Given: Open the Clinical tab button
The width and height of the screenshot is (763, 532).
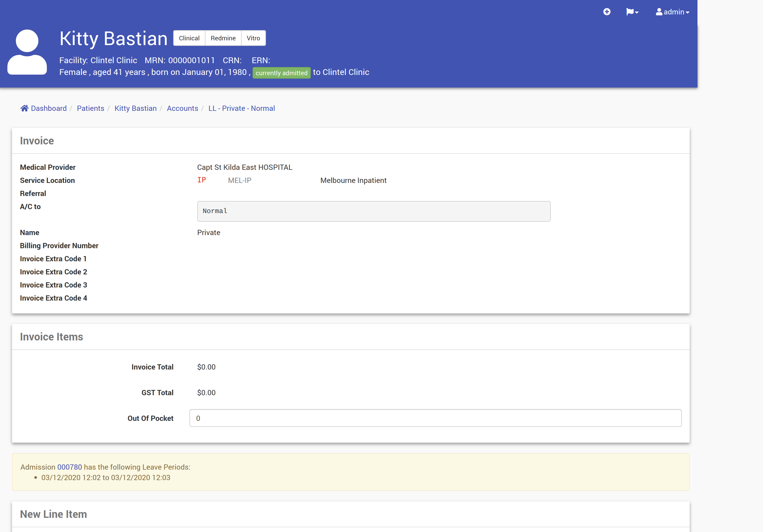Looking at the screenshot, I should 189,38.
